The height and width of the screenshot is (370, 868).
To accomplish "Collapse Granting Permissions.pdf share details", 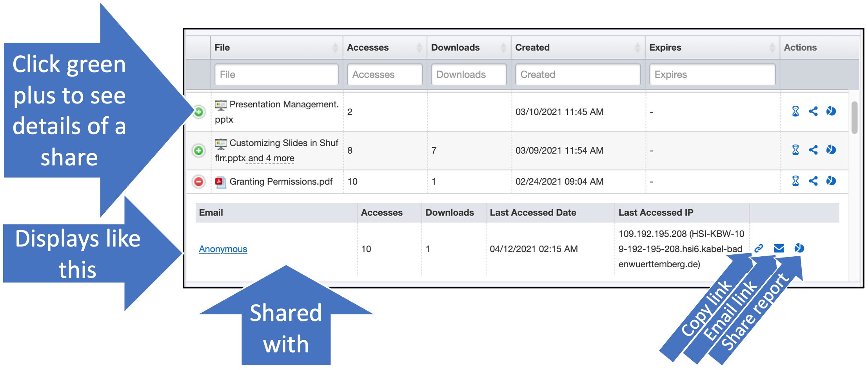I will (199, 181).
